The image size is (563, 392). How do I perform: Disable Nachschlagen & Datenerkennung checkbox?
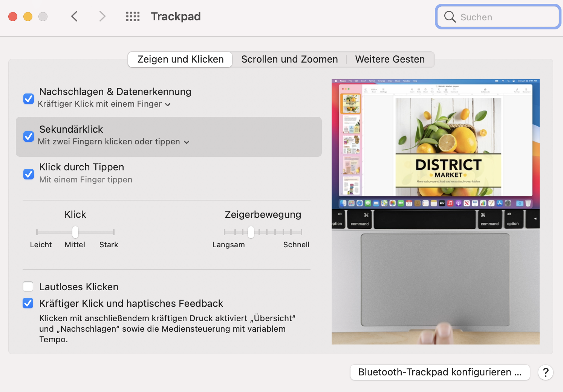coord(29,99)
